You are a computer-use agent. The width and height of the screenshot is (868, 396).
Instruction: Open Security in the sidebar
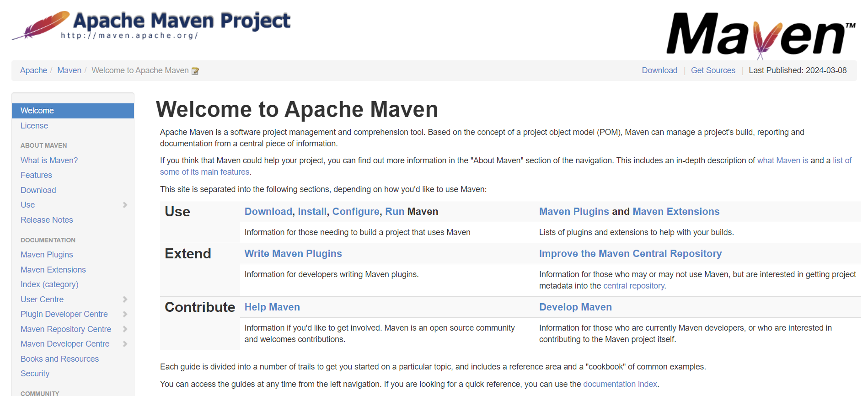point(35,374)
